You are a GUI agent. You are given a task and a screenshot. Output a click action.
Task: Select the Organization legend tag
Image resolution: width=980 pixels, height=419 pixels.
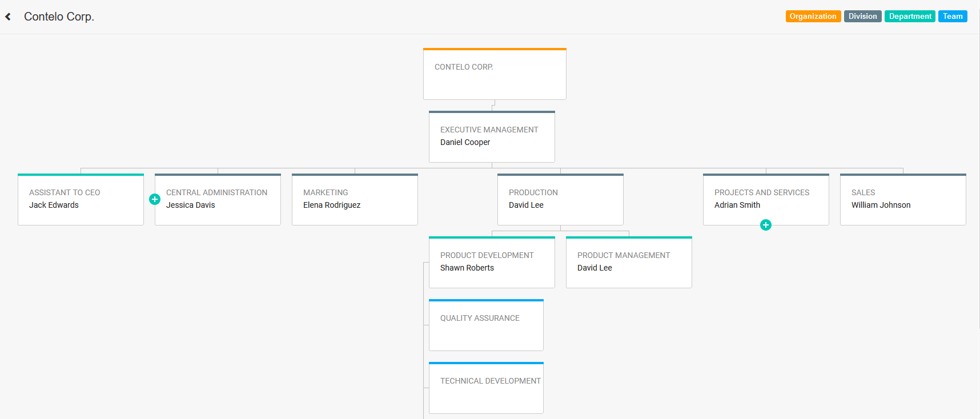coord(813,17)
